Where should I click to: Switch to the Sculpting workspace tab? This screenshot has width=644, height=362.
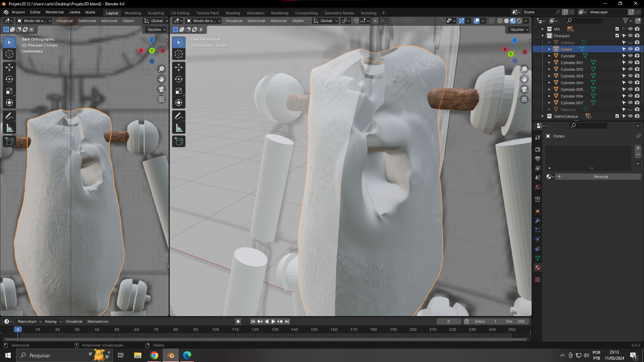156,13
